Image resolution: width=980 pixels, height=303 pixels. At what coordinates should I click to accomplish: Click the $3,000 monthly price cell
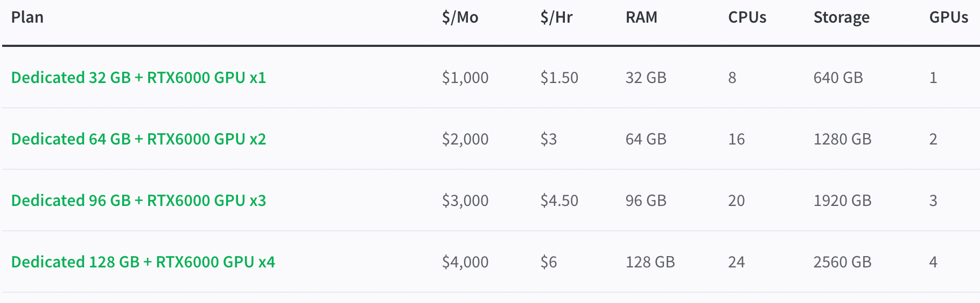pyautogui.click(x=465, y=201)
